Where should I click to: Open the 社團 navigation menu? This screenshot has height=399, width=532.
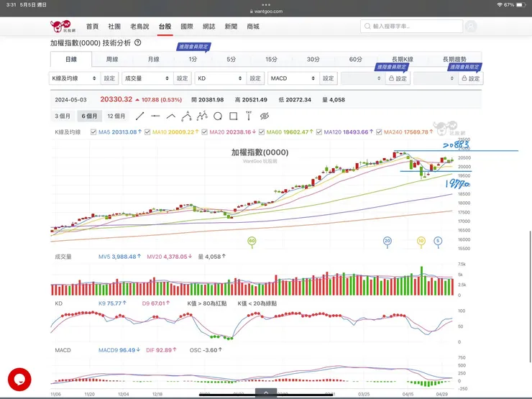[114, 27]
